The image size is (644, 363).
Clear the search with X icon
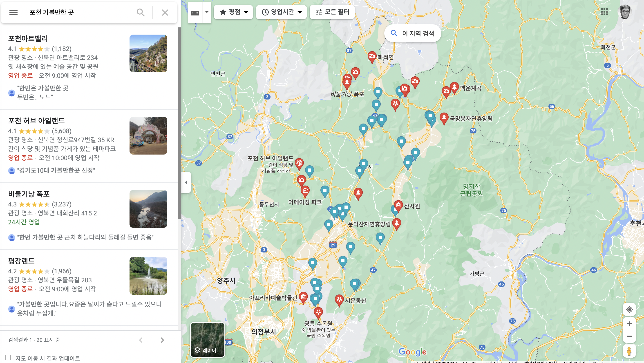tap(165, 13)
